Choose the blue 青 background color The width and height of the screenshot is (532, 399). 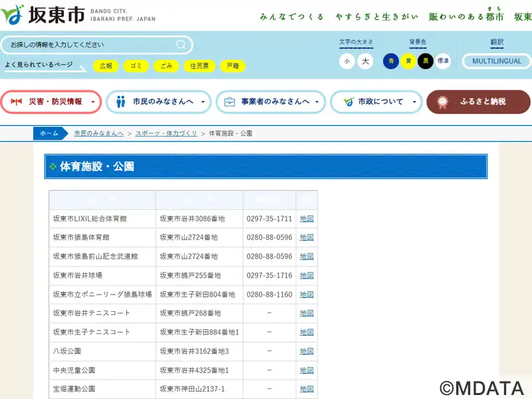[x=391, y=61]
